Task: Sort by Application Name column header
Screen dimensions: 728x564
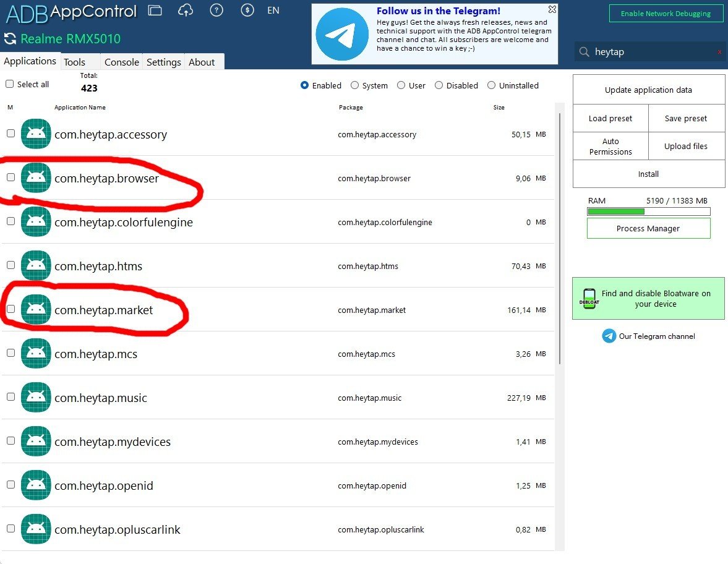Action: click(x=80, y=107)
